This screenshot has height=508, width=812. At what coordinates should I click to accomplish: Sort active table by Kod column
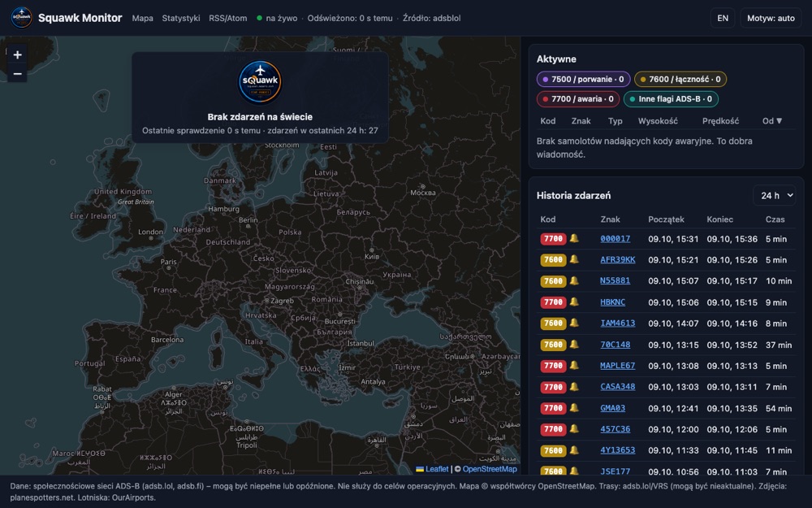coord(548,121)
